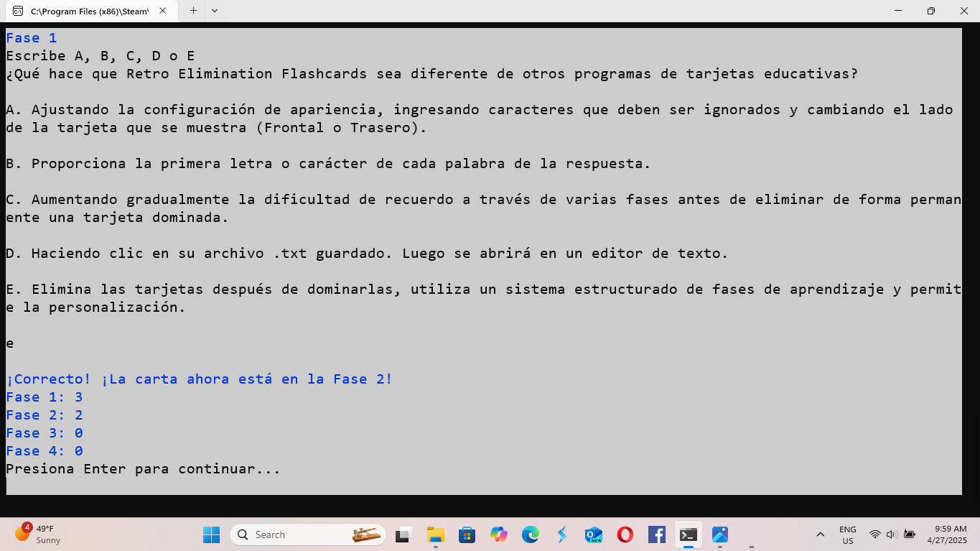
Task: Click the Terminal icon in the taskbar
Action: [688, 534]
